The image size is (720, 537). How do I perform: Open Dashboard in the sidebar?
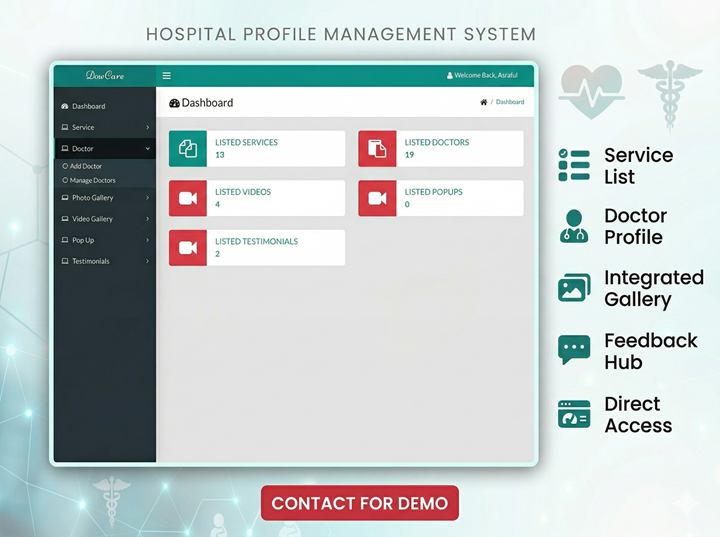tap(88, 106)
